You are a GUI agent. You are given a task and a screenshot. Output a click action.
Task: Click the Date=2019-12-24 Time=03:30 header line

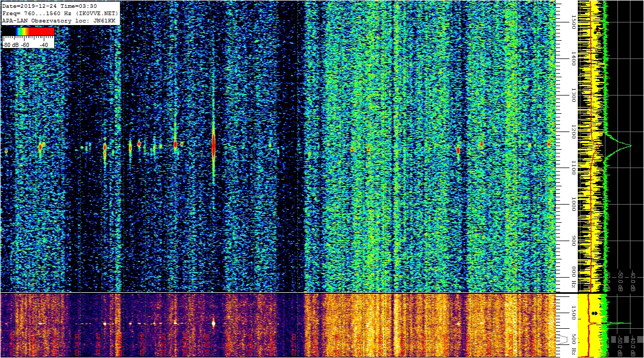point(50,6)
